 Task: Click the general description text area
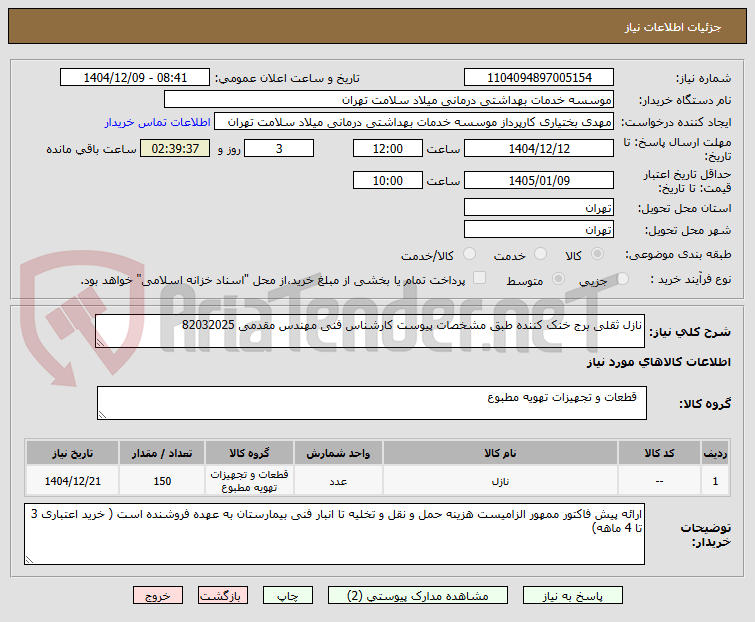[370, 331]
